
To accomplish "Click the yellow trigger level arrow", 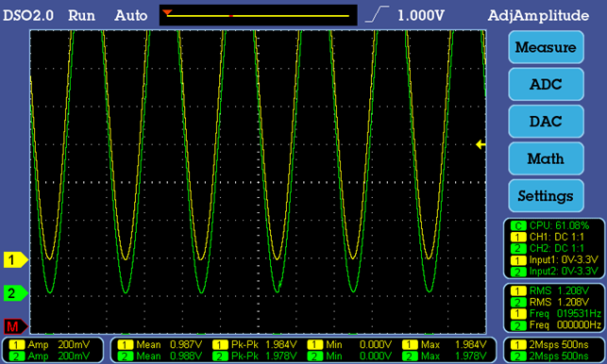I will (x=481, y=144).
